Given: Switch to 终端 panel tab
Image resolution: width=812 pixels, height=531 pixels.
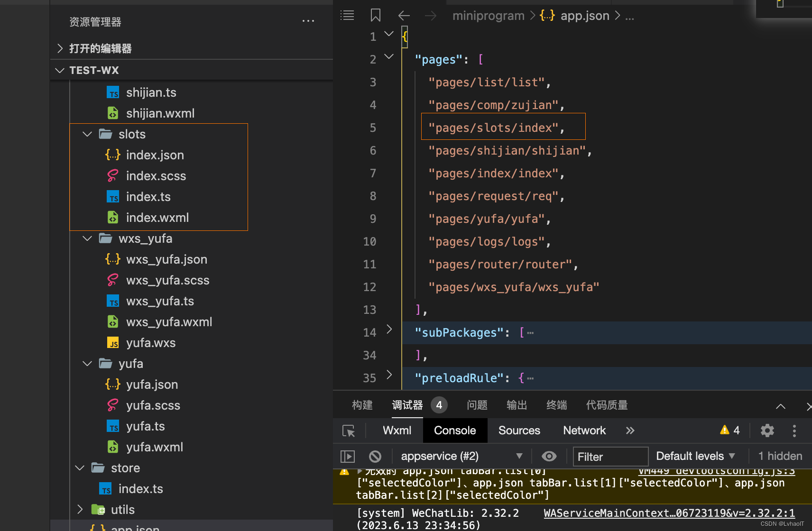Looking at the screenshot, I should [x=557, y=405].
